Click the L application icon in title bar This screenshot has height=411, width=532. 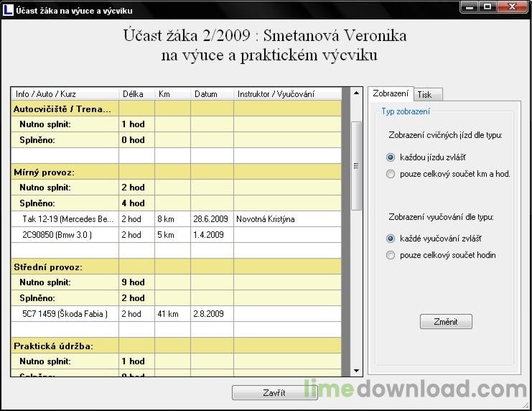[x=8, y=10]
